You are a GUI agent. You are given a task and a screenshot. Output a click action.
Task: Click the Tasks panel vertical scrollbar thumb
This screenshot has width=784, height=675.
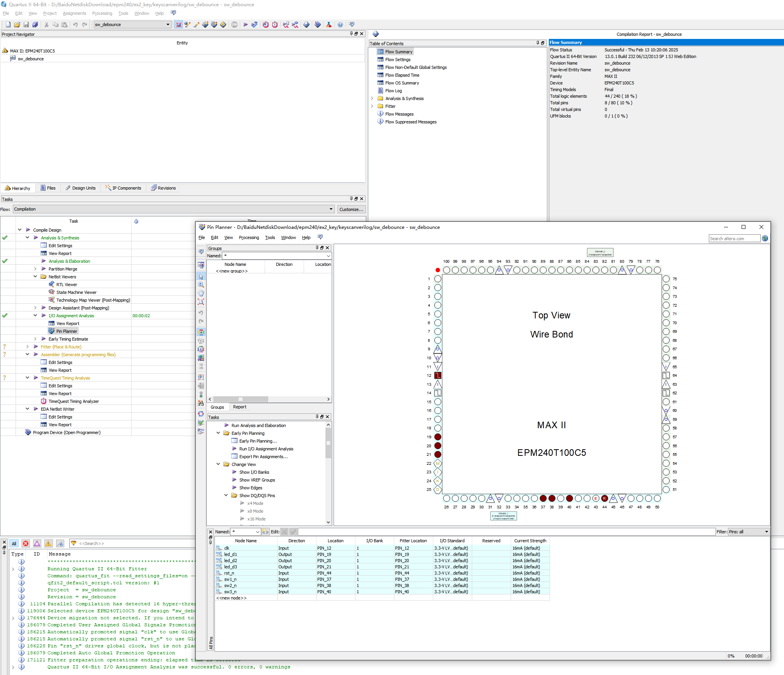pos(328,443)
